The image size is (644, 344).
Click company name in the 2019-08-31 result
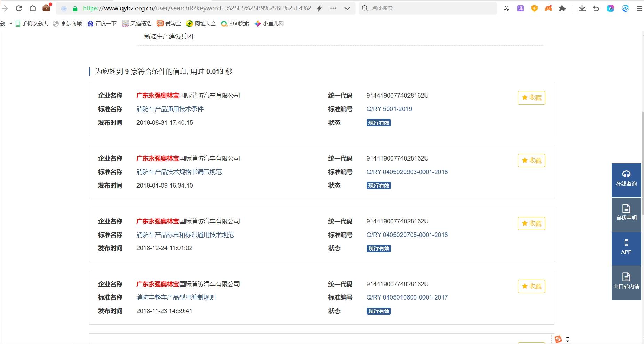tap(188, 96)
